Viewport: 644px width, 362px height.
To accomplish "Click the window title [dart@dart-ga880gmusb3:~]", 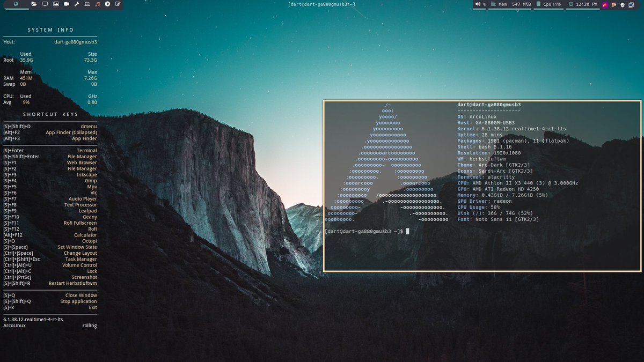I will click(321, 4).
